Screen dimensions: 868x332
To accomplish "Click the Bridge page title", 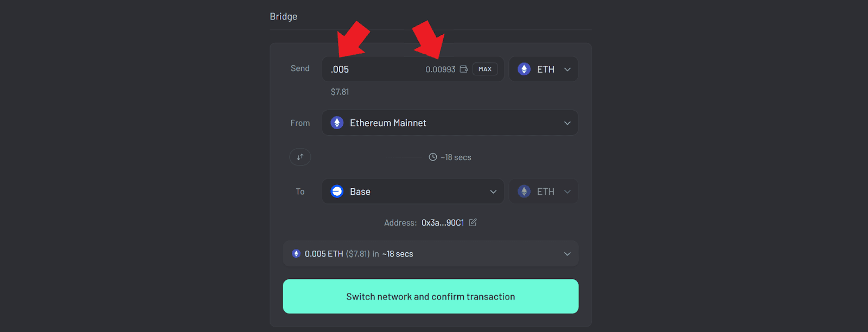I will tap(283, 16).
